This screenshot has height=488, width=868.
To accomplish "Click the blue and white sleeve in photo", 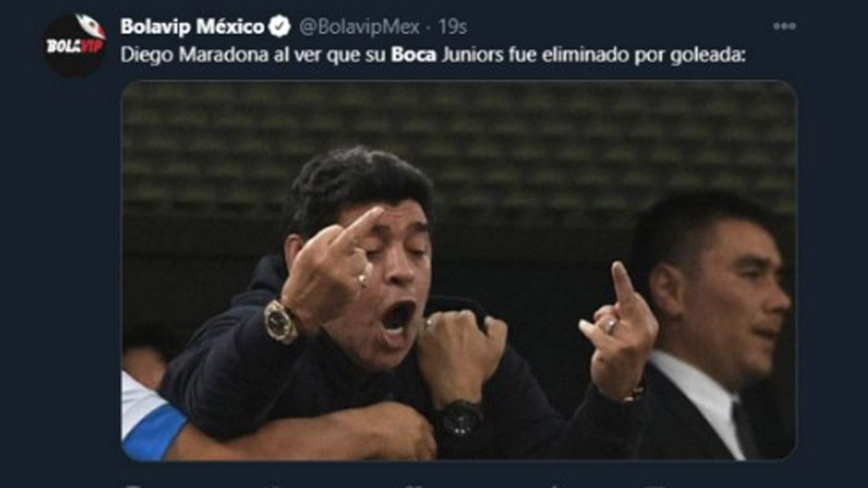I will click(x=150, y=418).
